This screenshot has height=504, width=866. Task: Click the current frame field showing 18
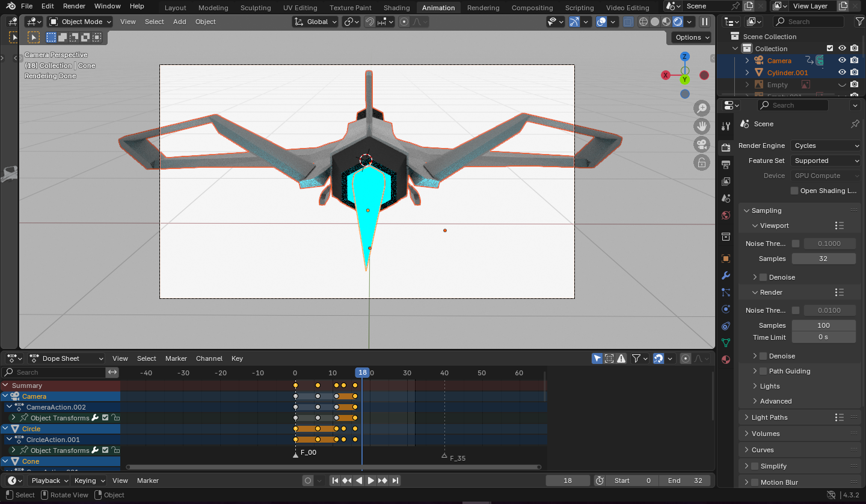point(568,481)
